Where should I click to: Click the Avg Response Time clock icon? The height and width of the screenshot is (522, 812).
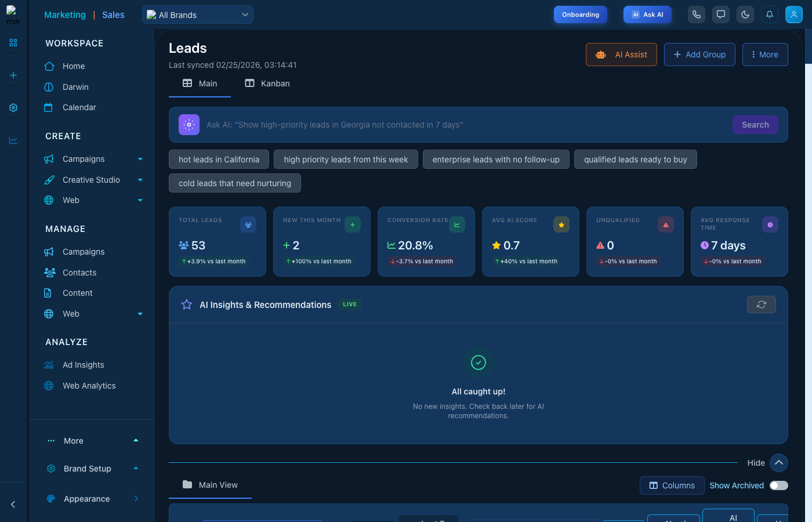point(770,224)
